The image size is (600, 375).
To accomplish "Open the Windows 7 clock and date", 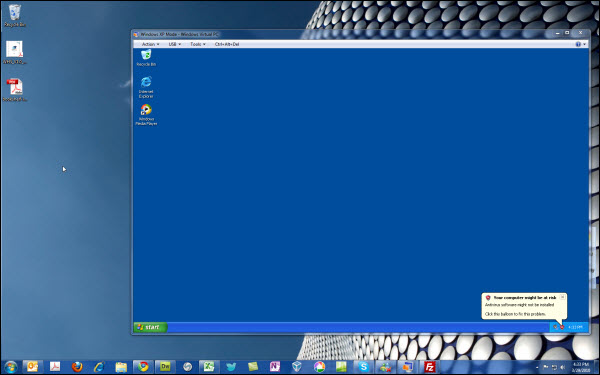I will pos(581,367).
